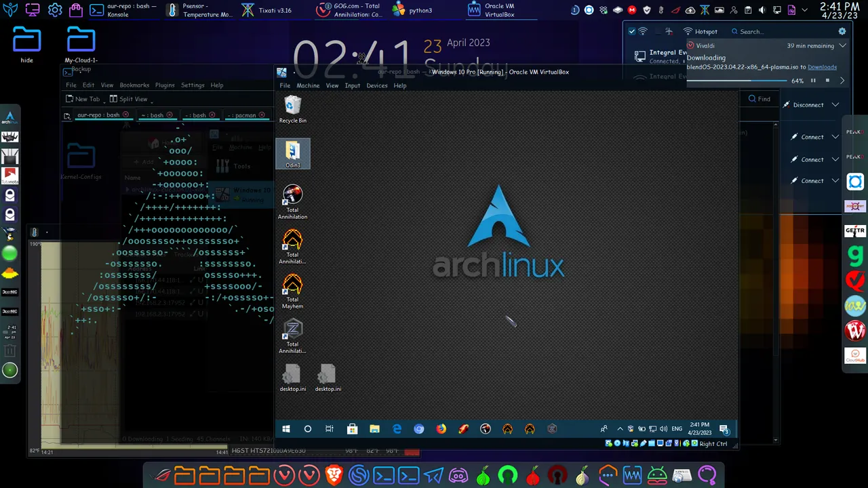Viewport: 868px width, 488px height.
Task: Open File Explorer in Windows taskbar
Action: (374, 429)
